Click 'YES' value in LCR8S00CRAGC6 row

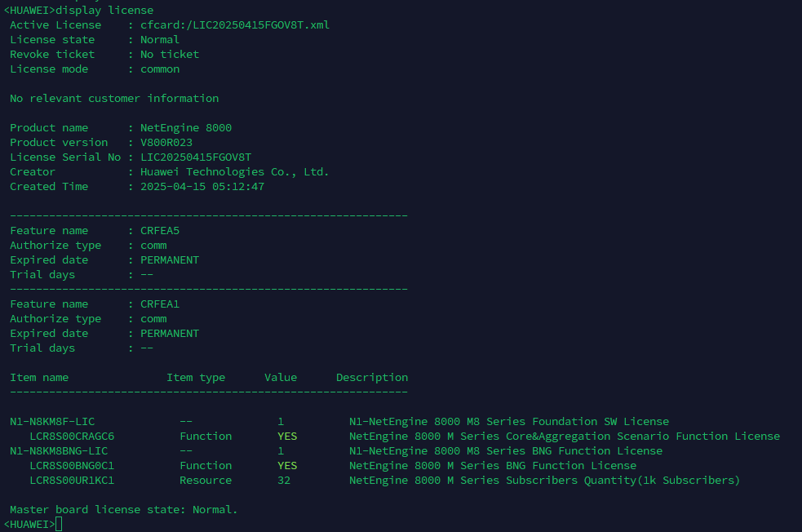[x=287, y=437]
